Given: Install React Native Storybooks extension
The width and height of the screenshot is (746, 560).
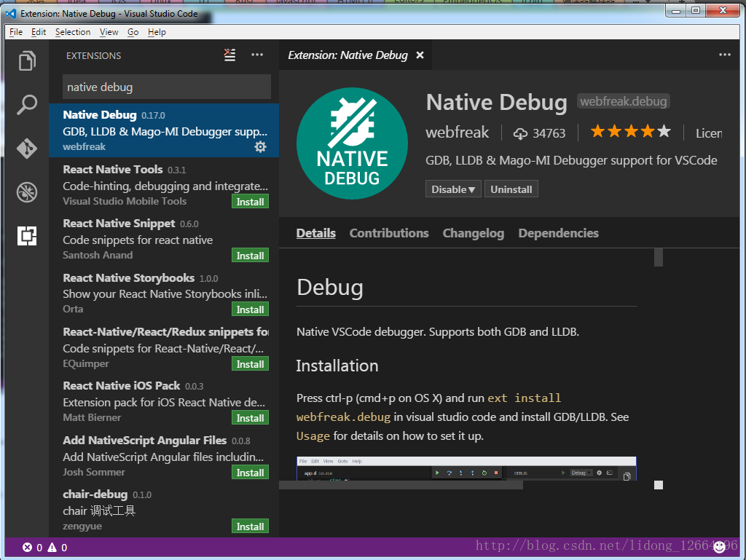Looking at the screenshot, I should (251, 309).
